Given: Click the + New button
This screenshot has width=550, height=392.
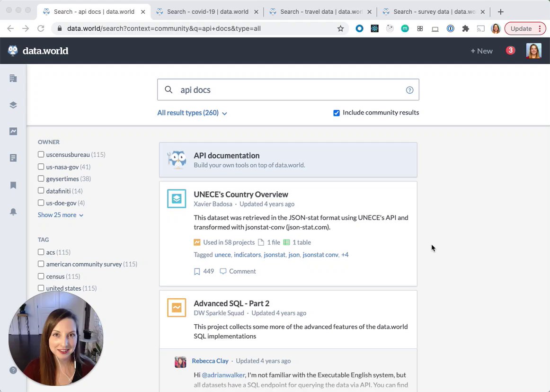Looking at the screenshot, I should pos(481,51).
